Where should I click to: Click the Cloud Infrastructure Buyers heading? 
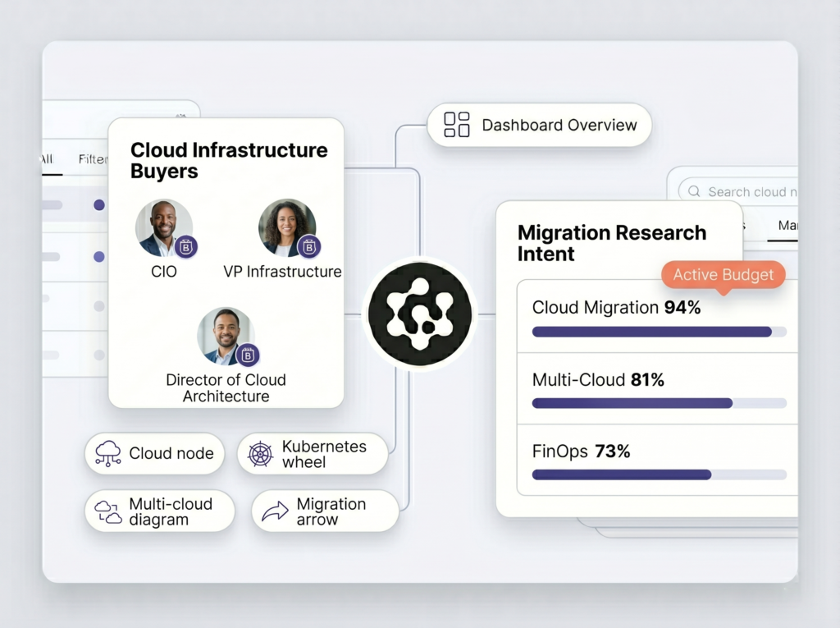(229, 160)
